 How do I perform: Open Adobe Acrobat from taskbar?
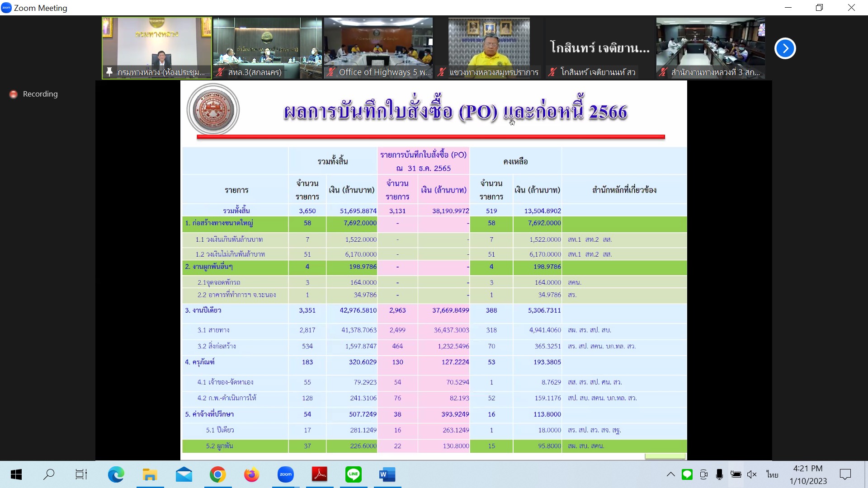tap(319, 474)
